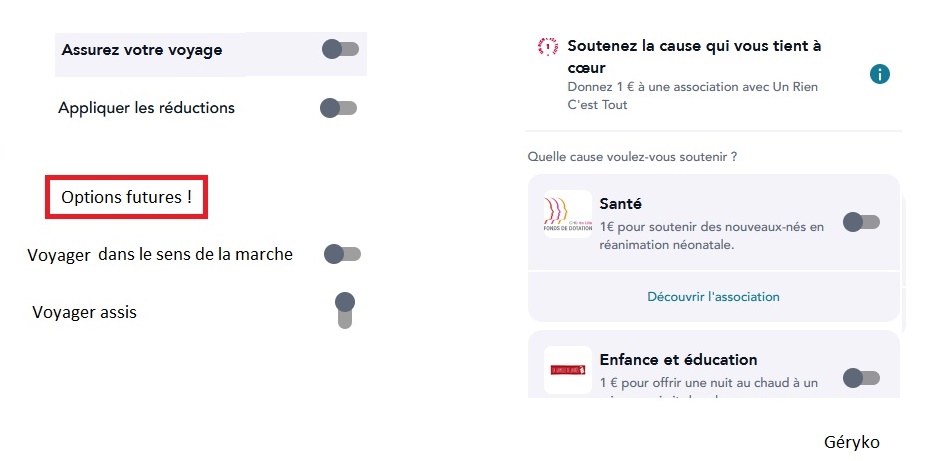Click the Assurez votre voyage label
The image size is (926, 461).
(x=142, y=49)
